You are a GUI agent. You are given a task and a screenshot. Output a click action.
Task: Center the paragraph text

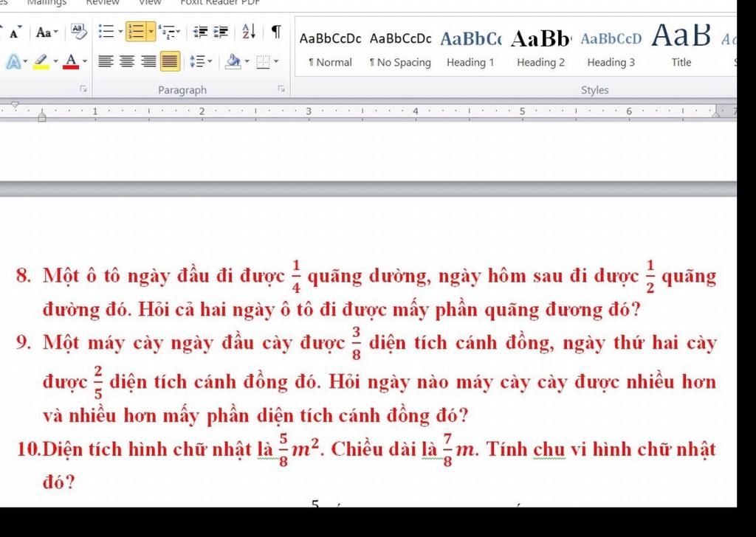pyautogui.click(x=127, y=61)
